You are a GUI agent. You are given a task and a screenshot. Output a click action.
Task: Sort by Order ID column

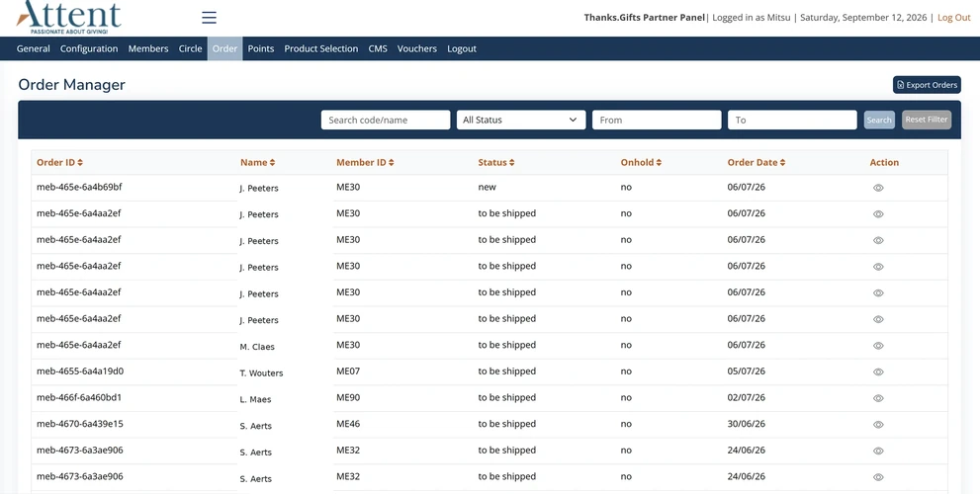pyautogui.click(x=59, y=162)
